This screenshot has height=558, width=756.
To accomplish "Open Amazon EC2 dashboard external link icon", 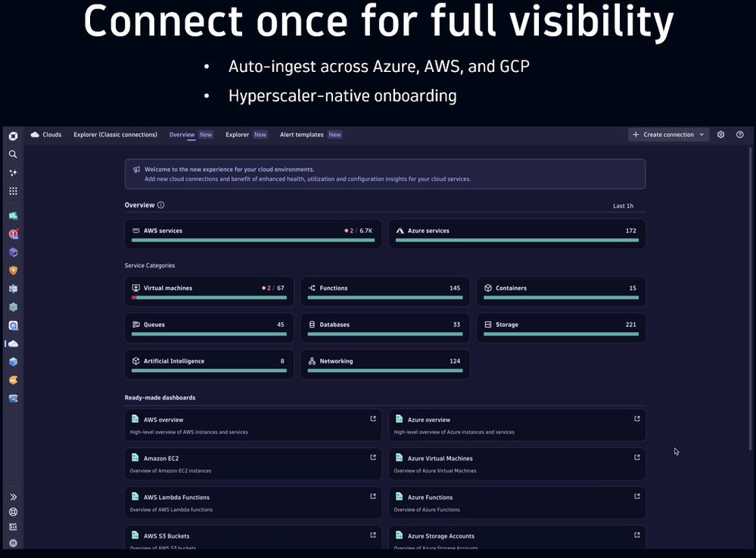I will [372, 457].
